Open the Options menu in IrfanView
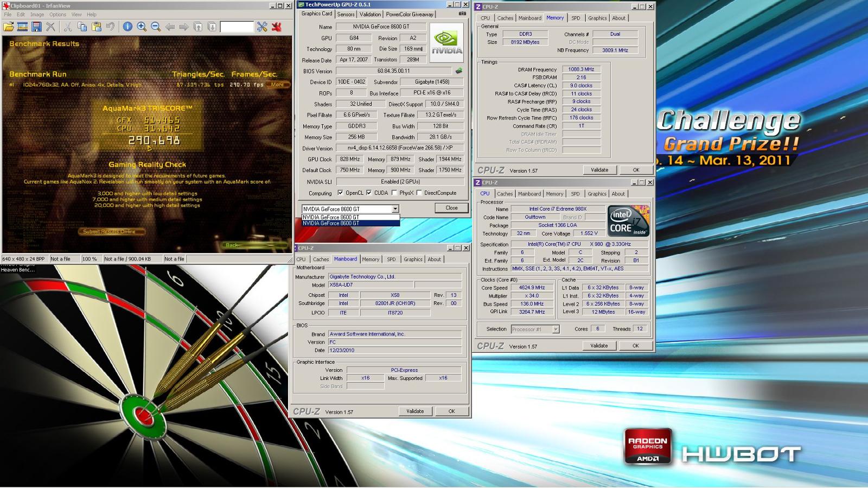 58,15
